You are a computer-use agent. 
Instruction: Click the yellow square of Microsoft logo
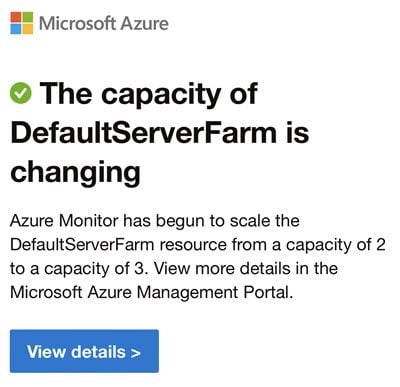[28, 29]
